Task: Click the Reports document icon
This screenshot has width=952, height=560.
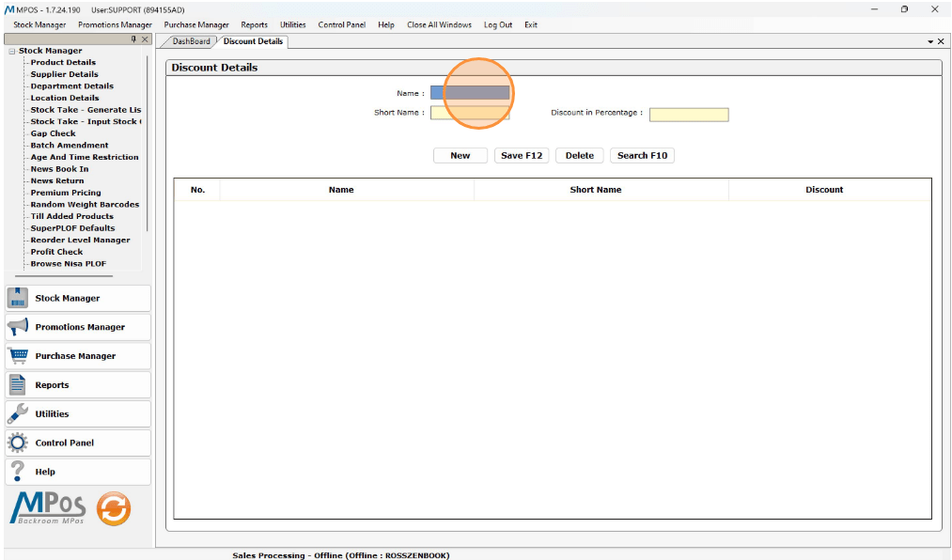Action: click(18, 385)
